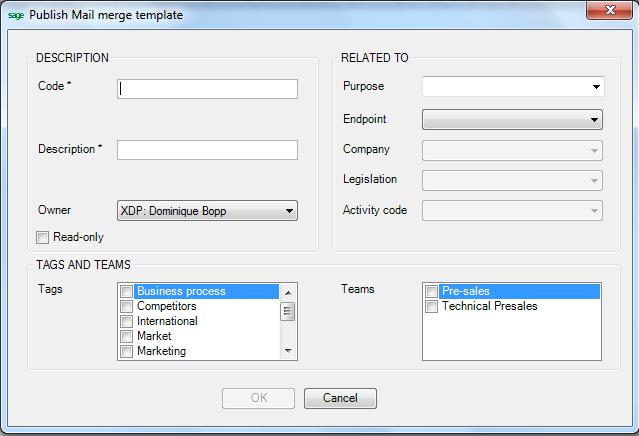Close the Publish Mail merge template dialog
The height and width of the screenshot is (436, 639).
click(x=609, y=12)
